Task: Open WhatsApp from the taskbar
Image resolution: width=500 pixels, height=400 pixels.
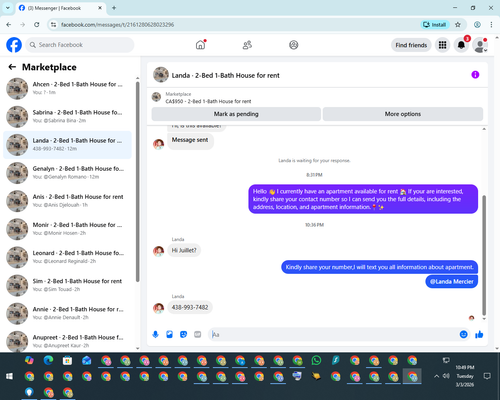Action: [316, 360]
